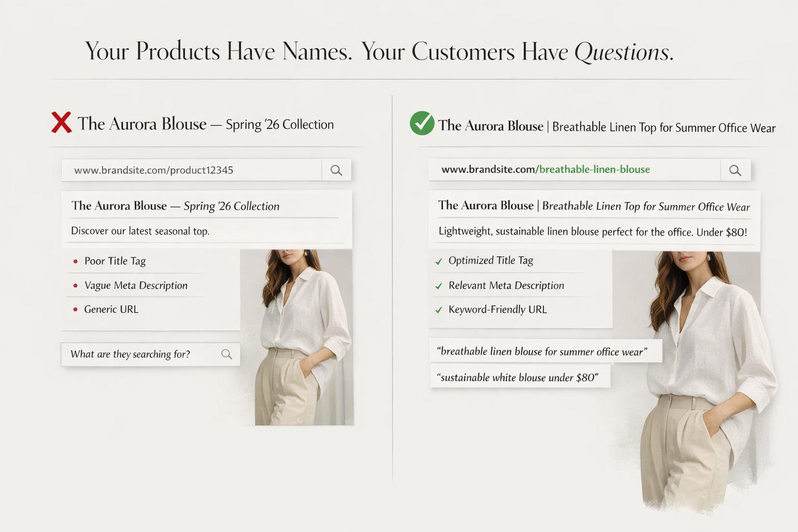The image size is (798, 532).
Task: Click the search icon beside product12345 URL
Action: click(336, 170)
